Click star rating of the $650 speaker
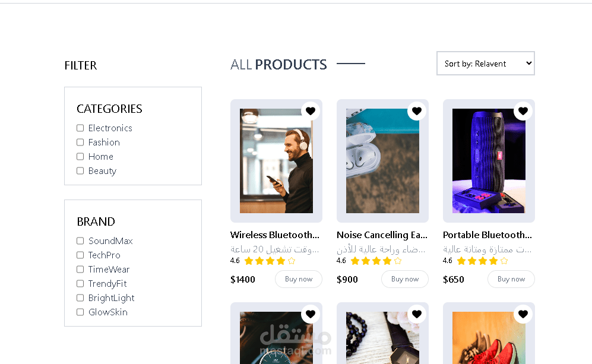Image resolution: width=592 pixels, height=364 pixels. click(483, 261)
